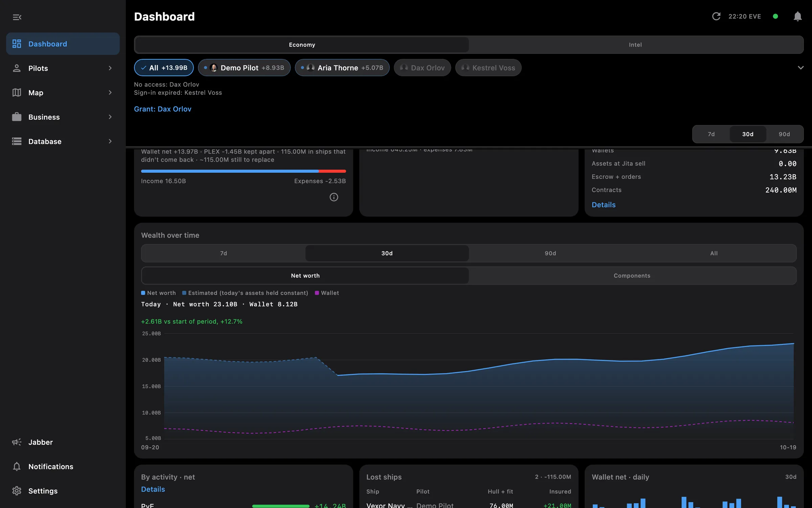Open Jabber megaphone icon

coord(17,442)
